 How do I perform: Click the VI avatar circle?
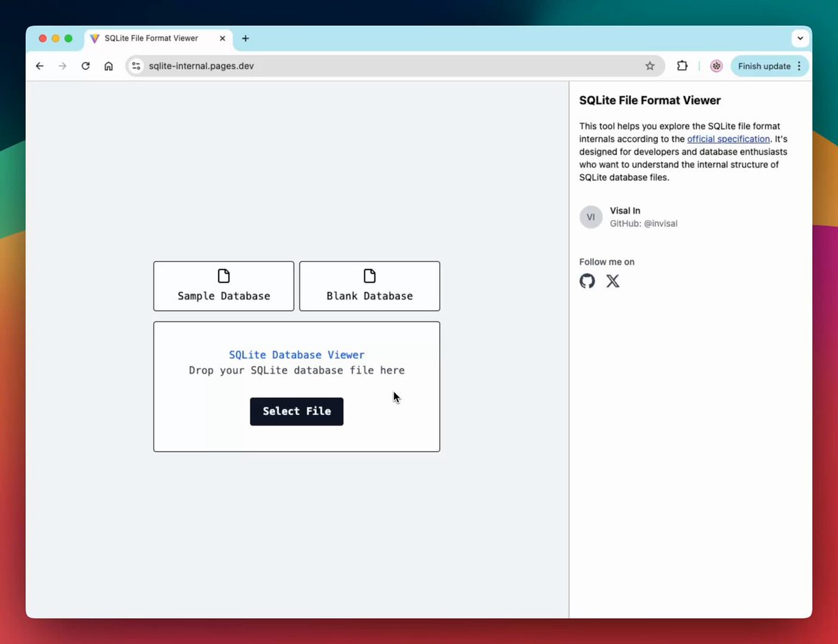point(591,217)
